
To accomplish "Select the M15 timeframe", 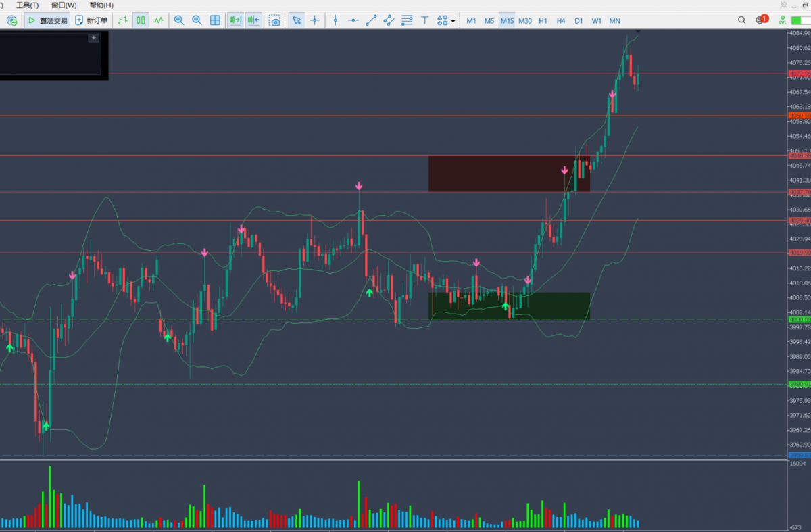I will (x=507, y=21).
